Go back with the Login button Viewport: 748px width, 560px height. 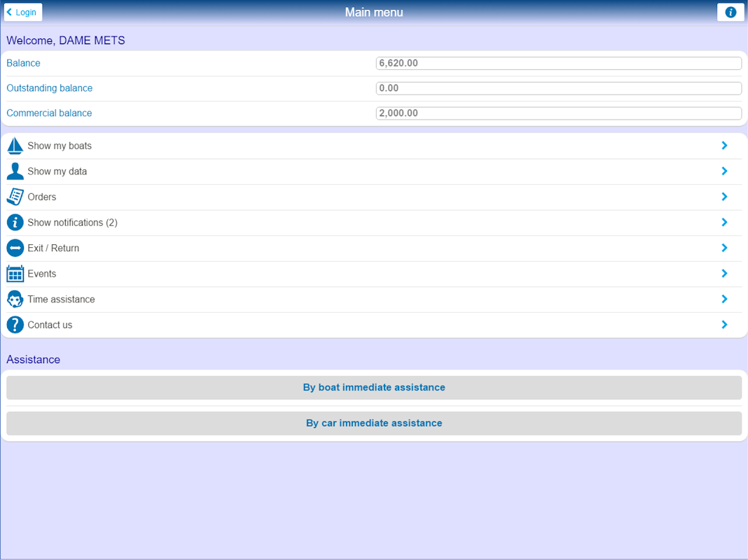point(23,13)
